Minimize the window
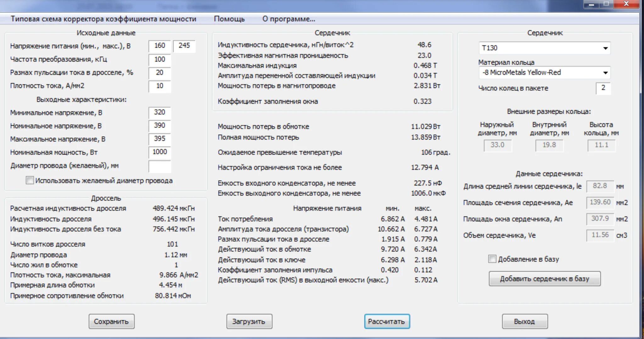The width and height of the screenshot is (644, 339). click(591, 4)
